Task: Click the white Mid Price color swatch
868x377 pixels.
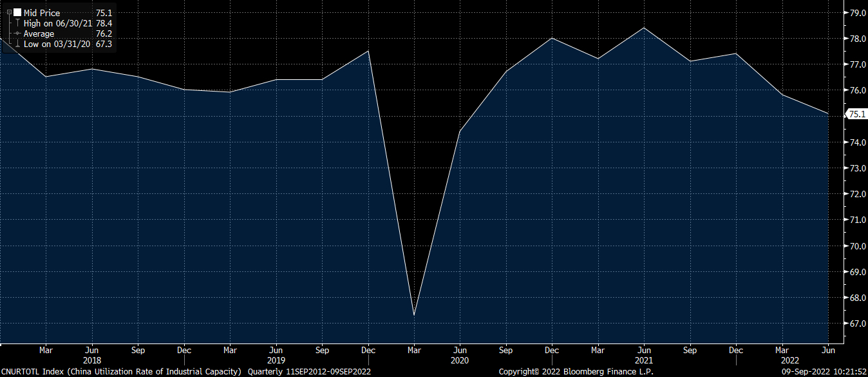Action: coord(17,13)
